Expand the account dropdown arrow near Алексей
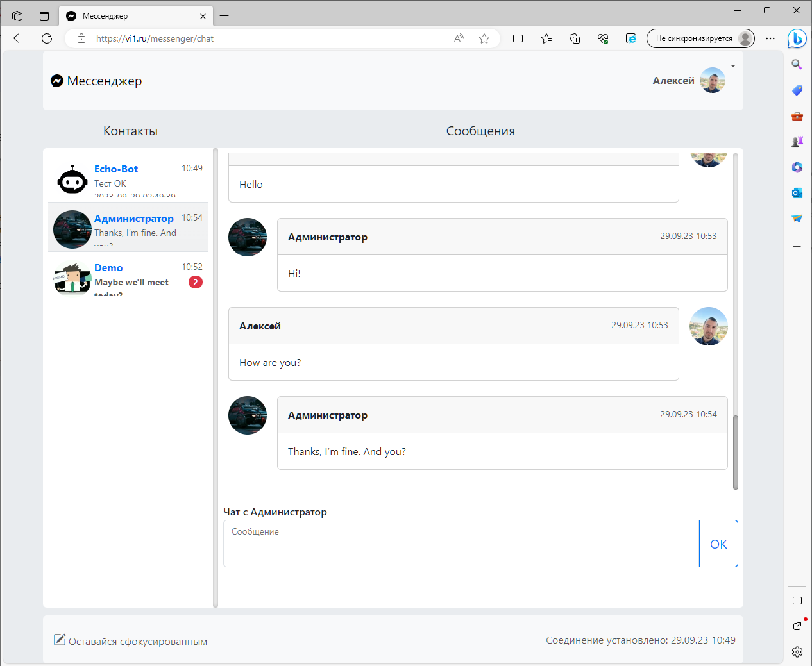Screen dimensions: 812x666 732,65
